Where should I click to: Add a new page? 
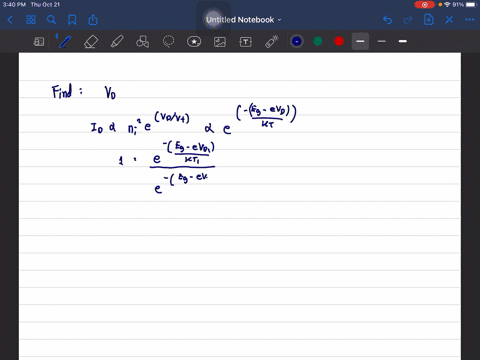pos(428,20)
